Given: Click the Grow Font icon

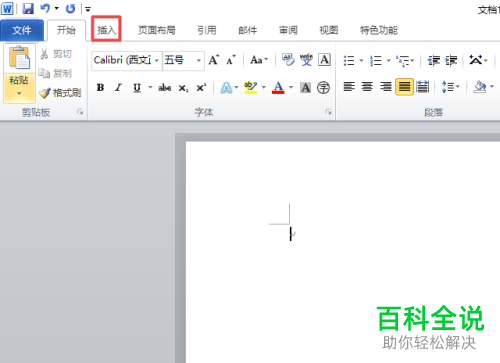Looking at the screenshot, I should tap(214, 60).
